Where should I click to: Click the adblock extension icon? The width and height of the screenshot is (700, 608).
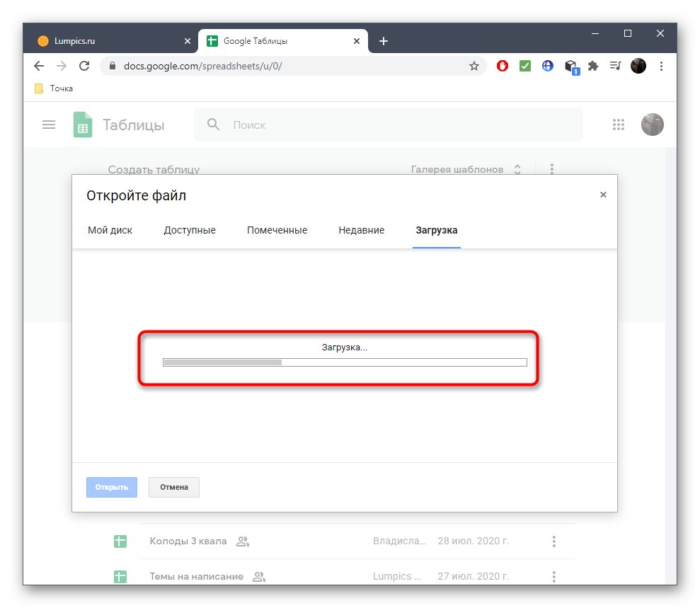pyautogui.click(x=502, y=65)
